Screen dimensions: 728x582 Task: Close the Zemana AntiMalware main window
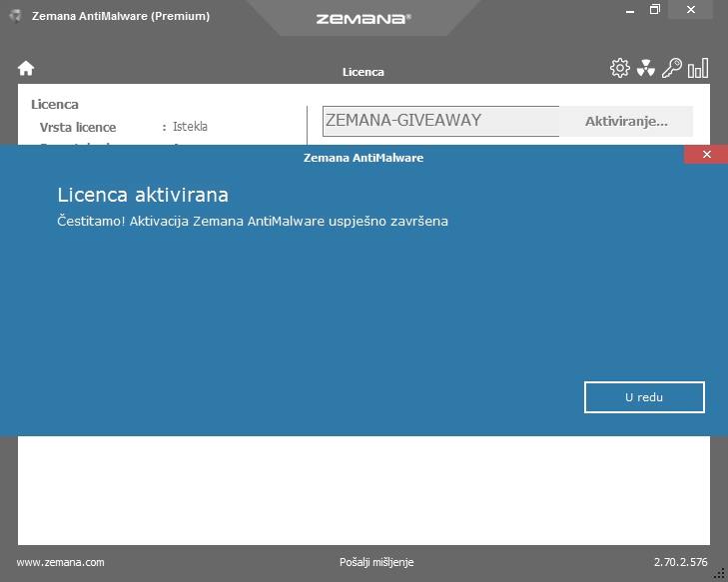click(690, 10)
